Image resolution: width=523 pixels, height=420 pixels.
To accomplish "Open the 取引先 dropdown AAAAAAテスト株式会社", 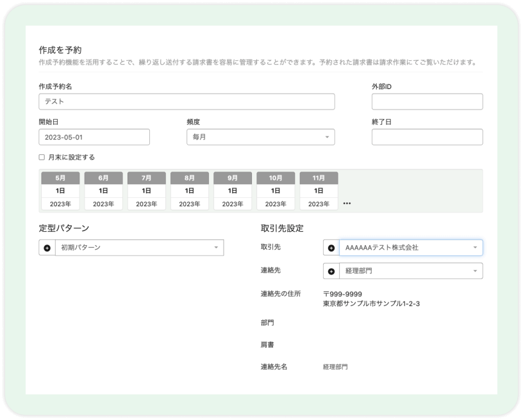I will pyautogui.click(x=410, y=248).
